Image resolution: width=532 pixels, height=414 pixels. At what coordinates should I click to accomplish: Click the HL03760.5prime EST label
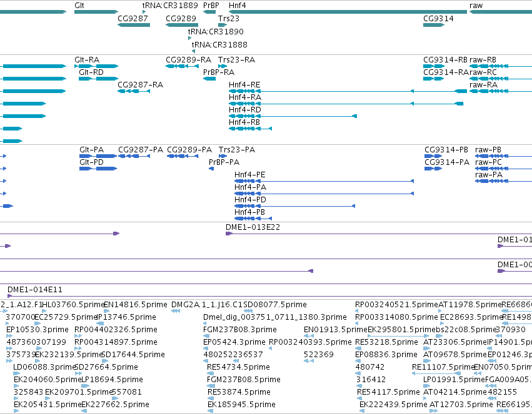[73, 305]
